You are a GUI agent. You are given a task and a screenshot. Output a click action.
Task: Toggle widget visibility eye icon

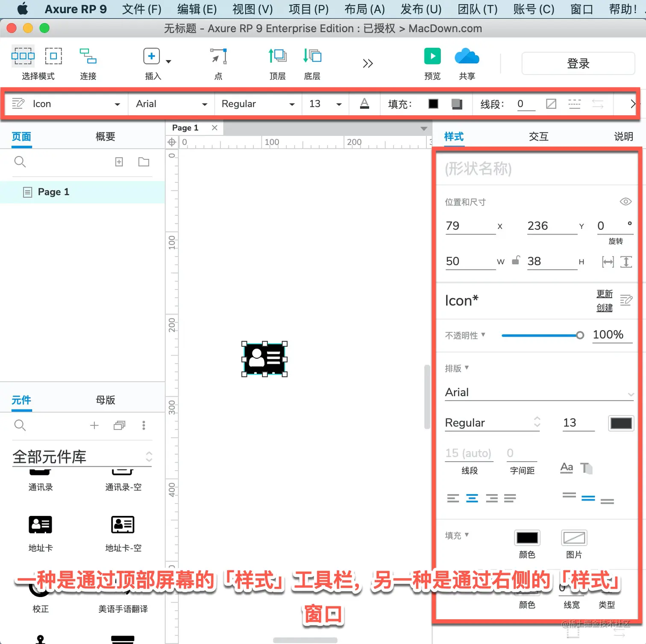pos(625,202)
